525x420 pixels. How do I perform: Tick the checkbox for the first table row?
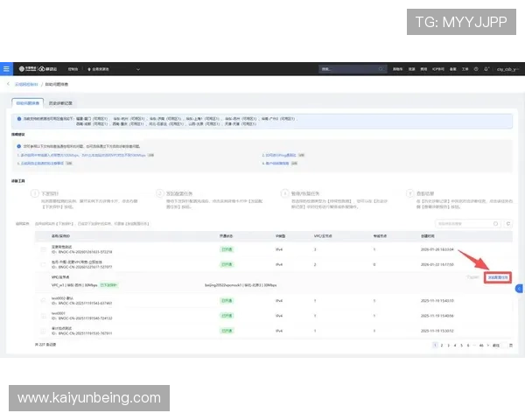(x=43, y=249)
